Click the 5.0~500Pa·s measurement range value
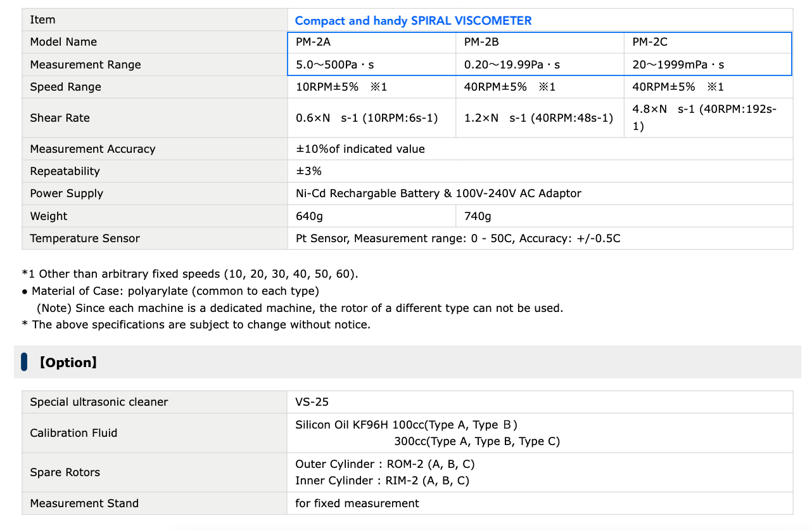 point(343,65)
